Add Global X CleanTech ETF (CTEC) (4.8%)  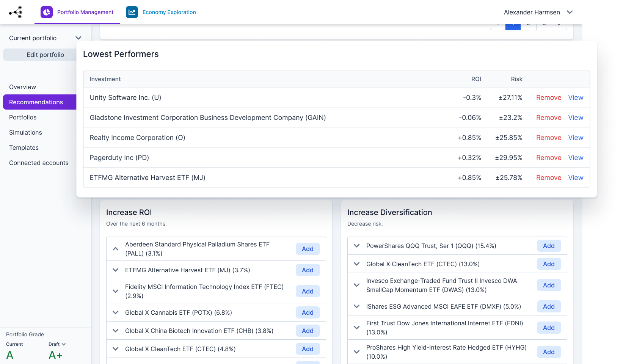tap(308, 349)
